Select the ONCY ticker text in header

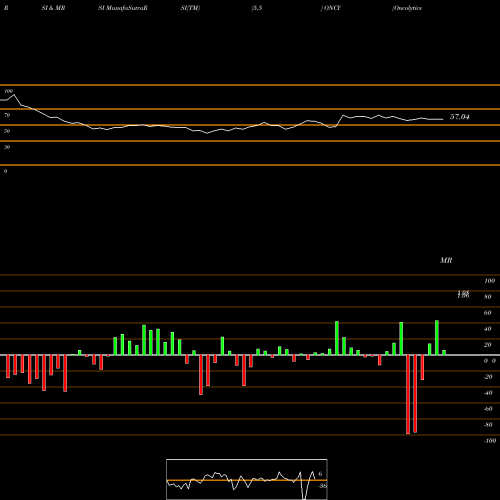(332, 8)
